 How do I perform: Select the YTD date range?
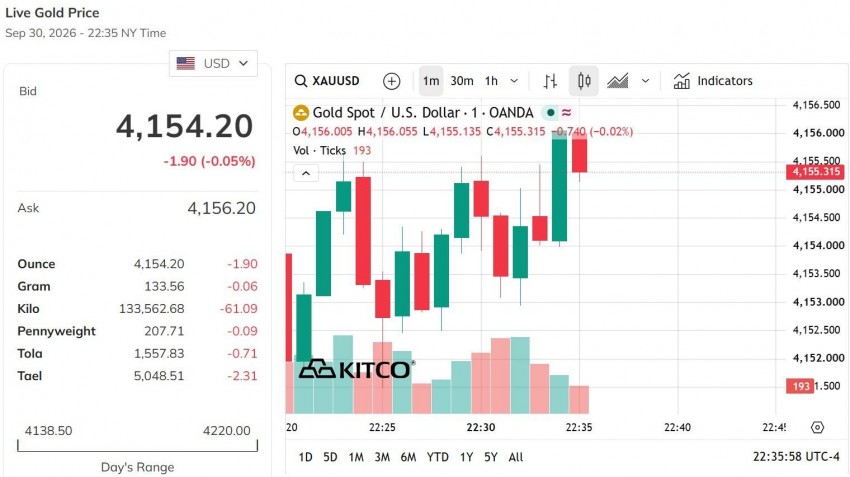click(x=437, y=457)
